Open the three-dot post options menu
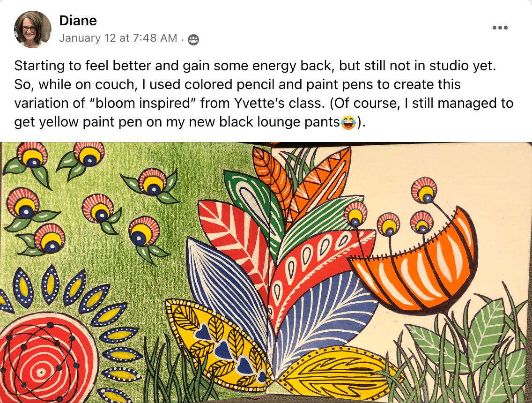This screenshot has height=403, width=532. [x=500, y=28]
